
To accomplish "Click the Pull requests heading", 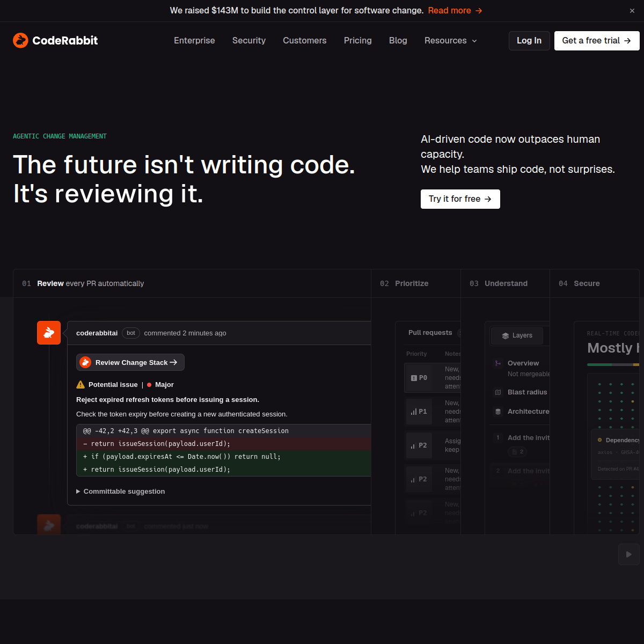I will 430,333.
